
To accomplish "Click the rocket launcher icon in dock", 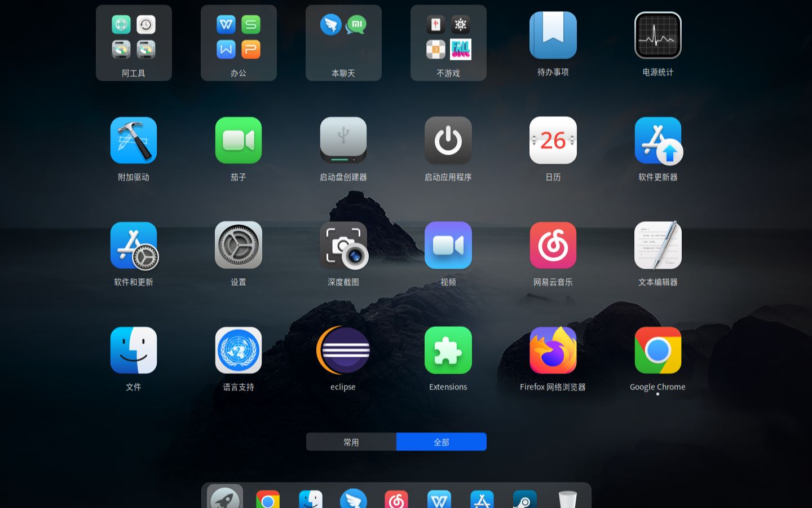I will point(225,497).
